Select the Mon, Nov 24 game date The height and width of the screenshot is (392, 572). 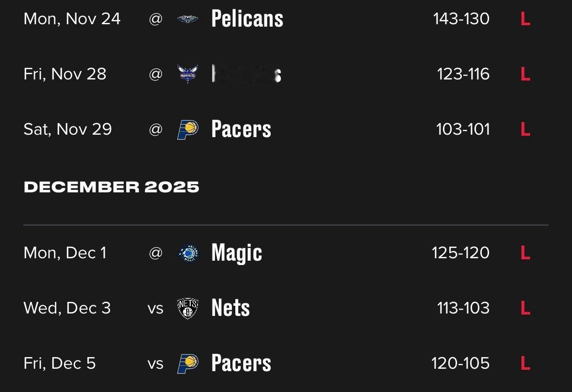[x=72, y=19]
